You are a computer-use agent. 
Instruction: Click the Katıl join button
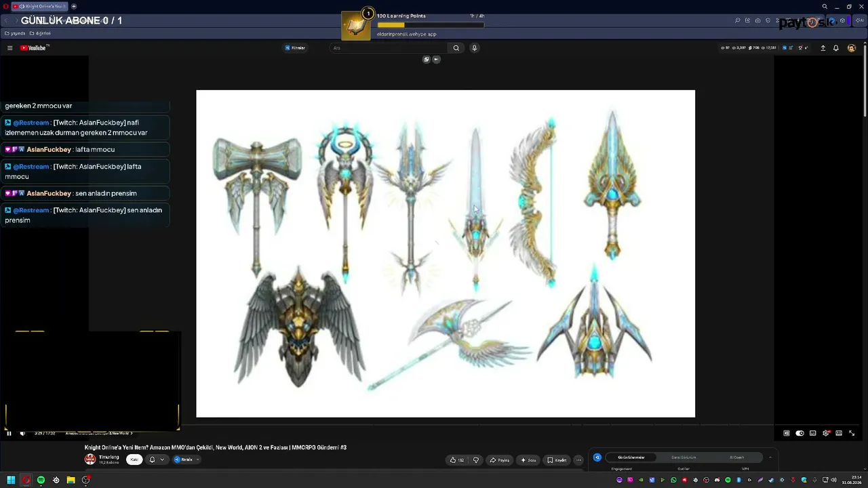[134, 460]
